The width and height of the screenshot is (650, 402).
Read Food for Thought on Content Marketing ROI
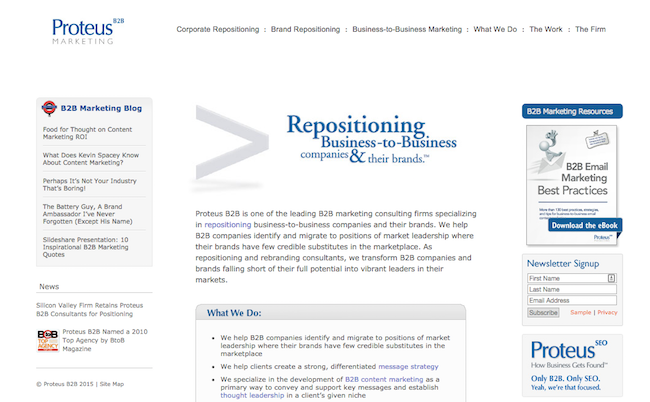point(87,133)
